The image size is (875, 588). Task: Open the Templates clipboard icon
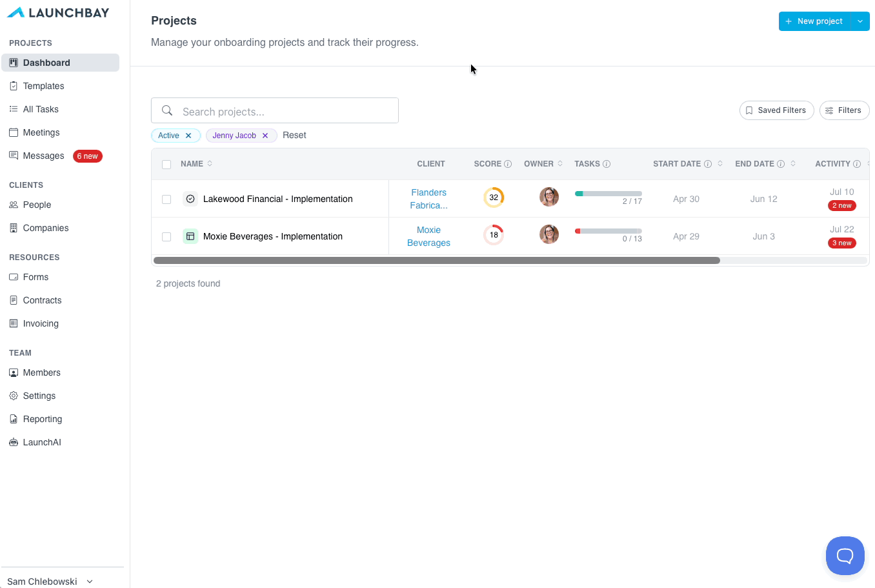pyautogui.click(x=14, y=86)
